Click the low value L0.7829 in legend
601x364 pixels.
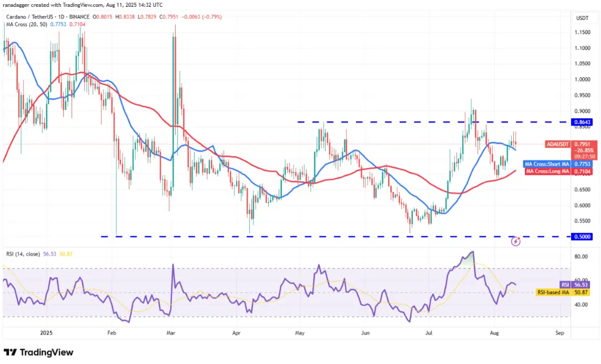point(146,17)
